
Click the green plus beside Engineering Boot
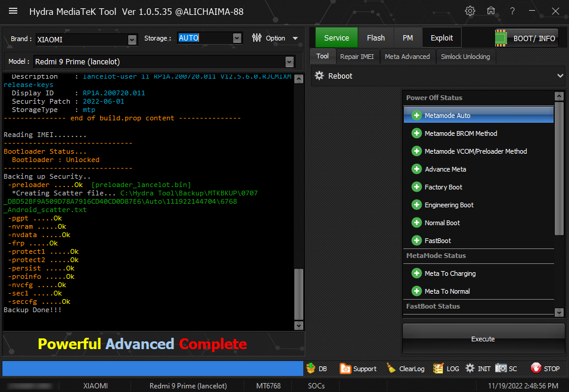[416, 205]
